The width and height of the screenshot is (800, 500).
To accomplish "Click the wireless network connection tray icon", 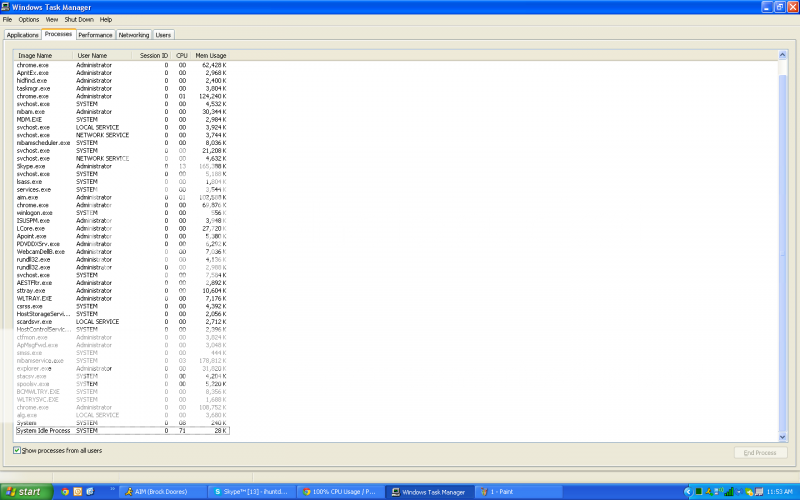I will pos(719,492).
